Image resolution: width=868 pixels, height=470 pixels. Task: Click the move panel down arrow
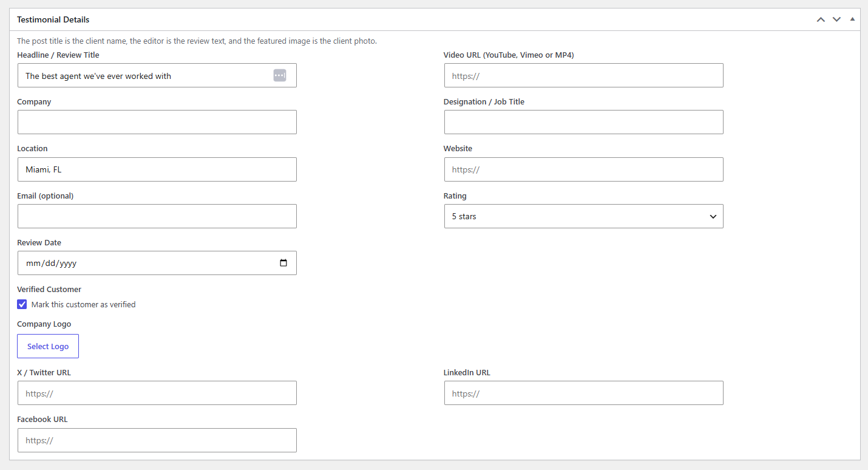[836, 19]
